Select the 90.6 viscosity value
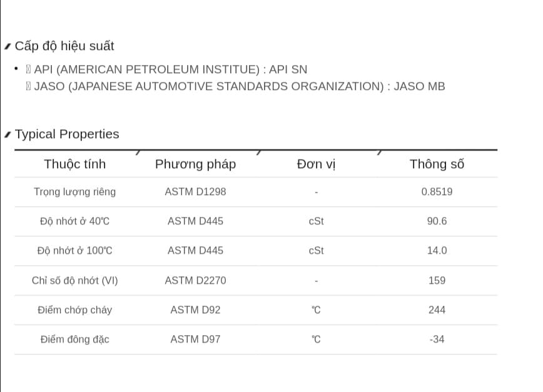 (437, 221)
